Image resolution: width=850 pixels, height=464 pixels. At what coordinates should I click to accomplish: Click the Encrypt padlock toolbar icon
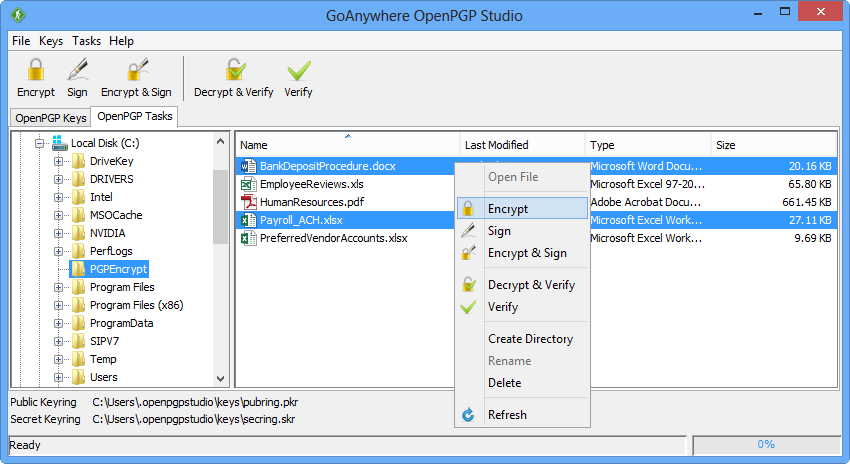click(36, 72)
